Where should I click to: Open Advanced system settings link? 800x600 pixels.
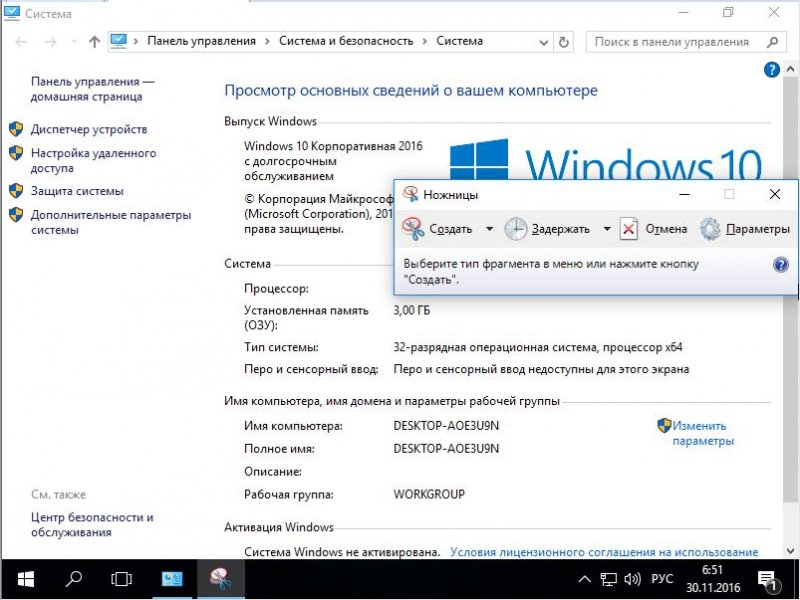[x=111, y=222]
